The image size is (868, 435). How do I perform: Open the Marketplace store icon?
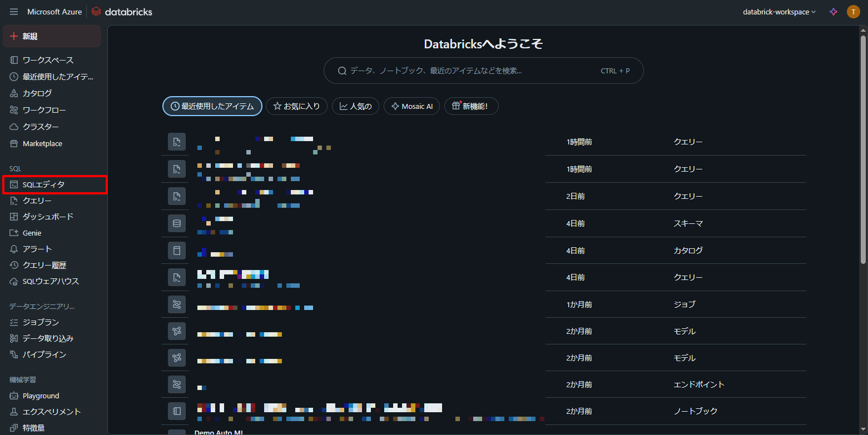14,143
